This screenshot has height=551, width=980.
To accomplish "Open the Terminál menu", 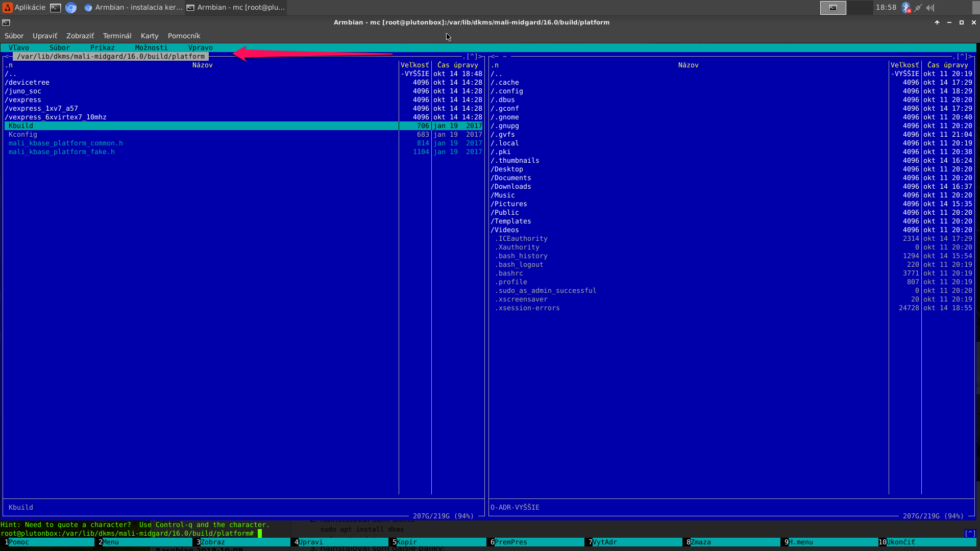I will pos(117,36).
